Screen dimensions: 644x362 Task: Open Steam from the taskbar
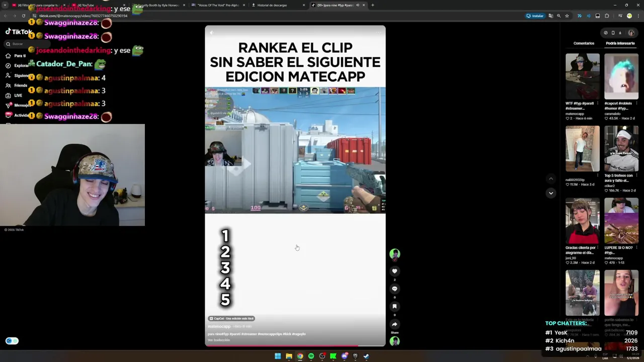[366, 356]
